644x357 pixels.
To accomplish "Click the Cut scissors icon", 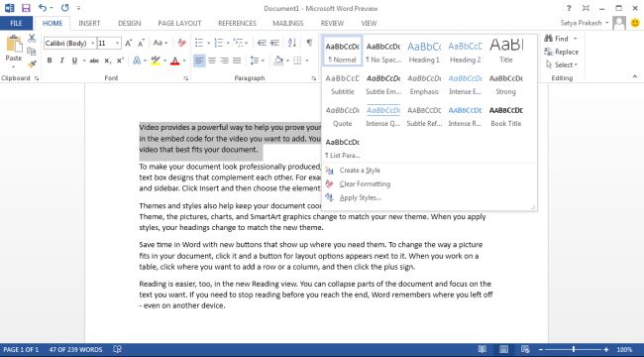I will [32, 39].
